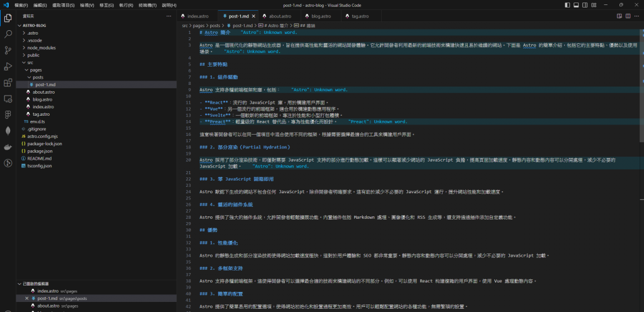Open package-lock.json file

tap(96, 143)
